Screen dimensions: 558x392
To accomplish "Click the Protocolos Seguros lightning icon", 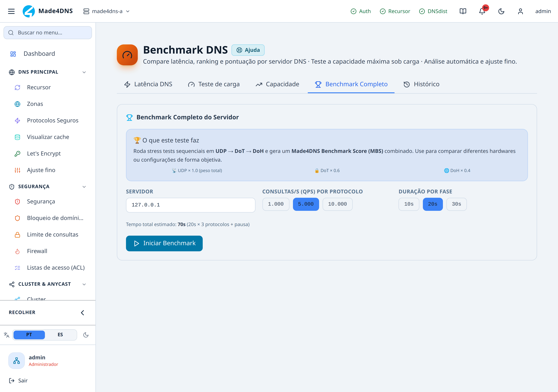I will pyautogui.click(x=17, y=121).
